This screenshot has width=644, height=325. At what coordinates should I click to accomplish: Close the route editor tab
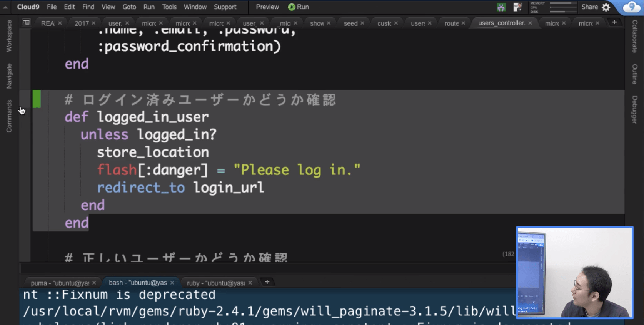tap(463, 23)
